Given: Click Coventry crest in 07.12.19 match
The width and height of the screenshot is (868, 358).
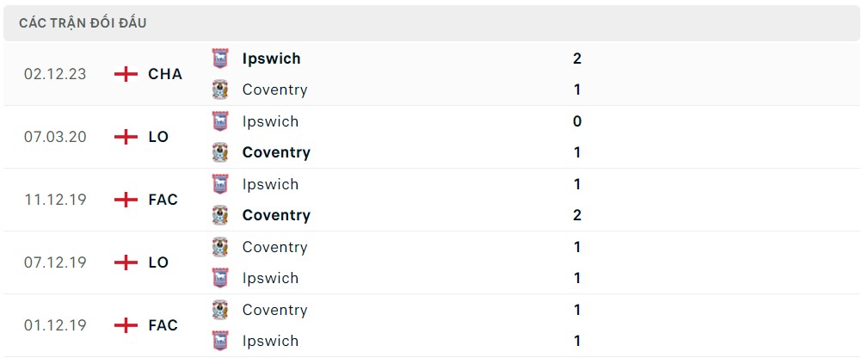Looking at the screenshot, I should click(220, 247).
